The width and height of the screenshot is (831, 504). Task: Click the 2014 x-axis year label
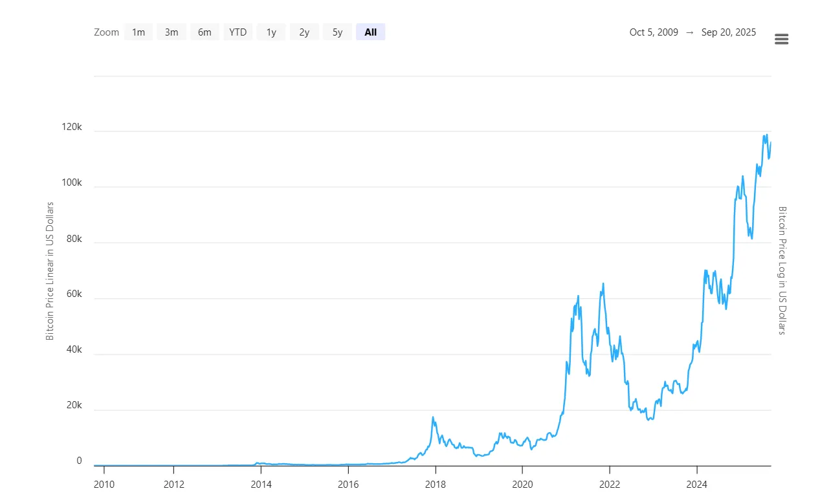click(x=261, y=484)
